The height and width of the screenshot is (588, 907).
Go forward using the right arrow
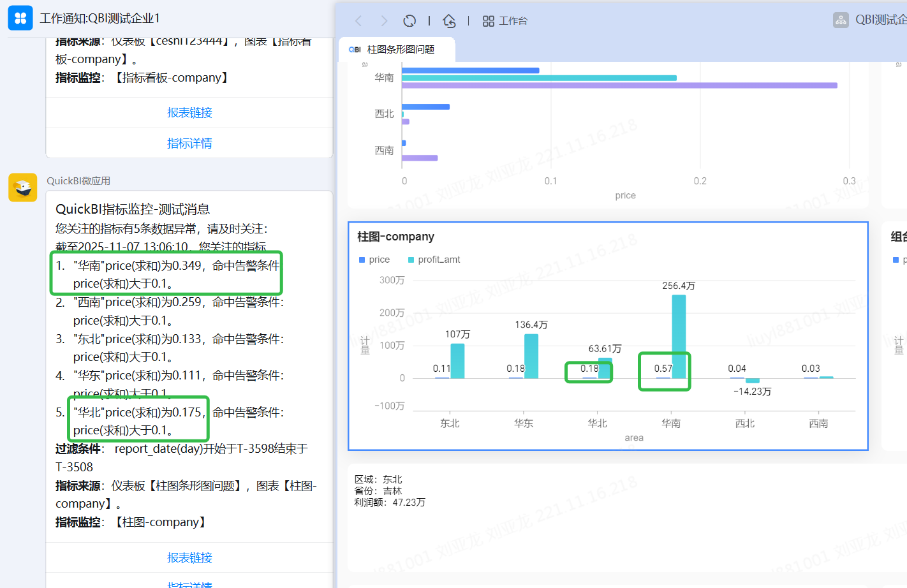384,21
